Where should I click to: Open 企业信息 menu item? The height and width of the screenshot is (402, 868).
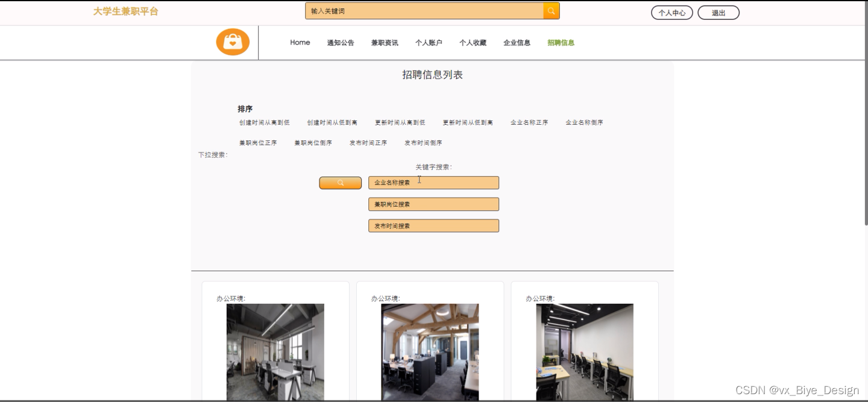517,43
